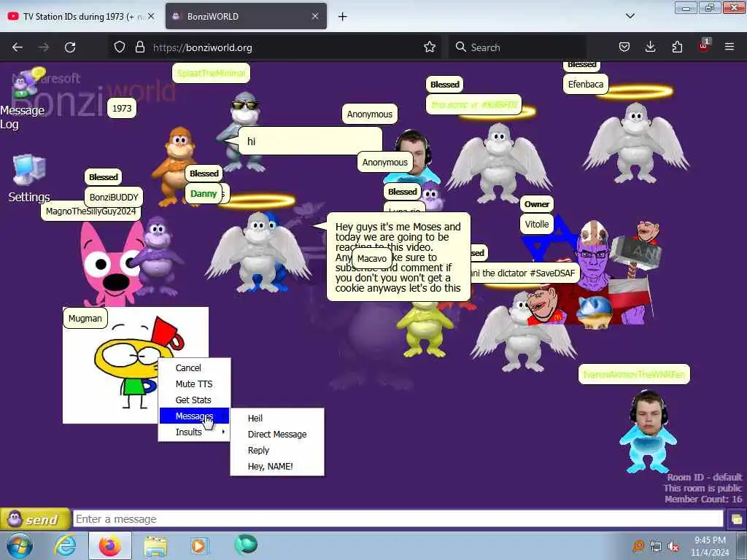Click the orange magnifier tray icon
Viewport: 747px width, 560px height.
point(638,546)
